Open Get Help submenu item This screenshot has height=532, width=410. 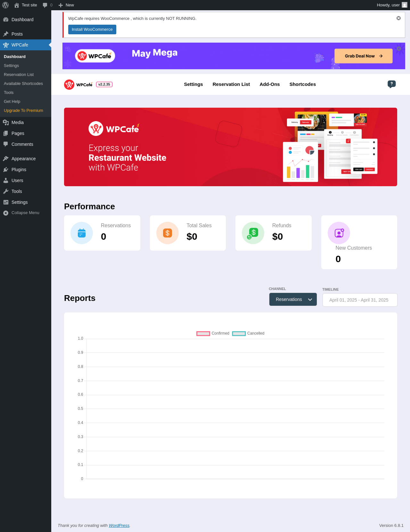pos(26,102)
